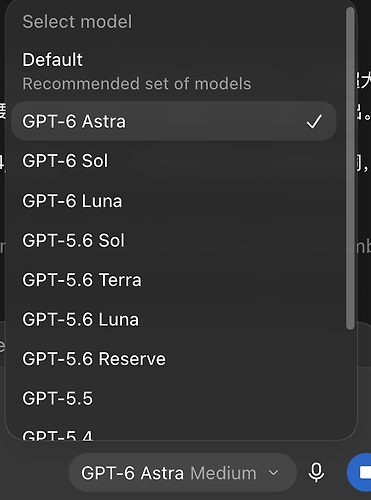Click the Select model header text
Viewport: 371px width, 500px height.
point(77,22)
